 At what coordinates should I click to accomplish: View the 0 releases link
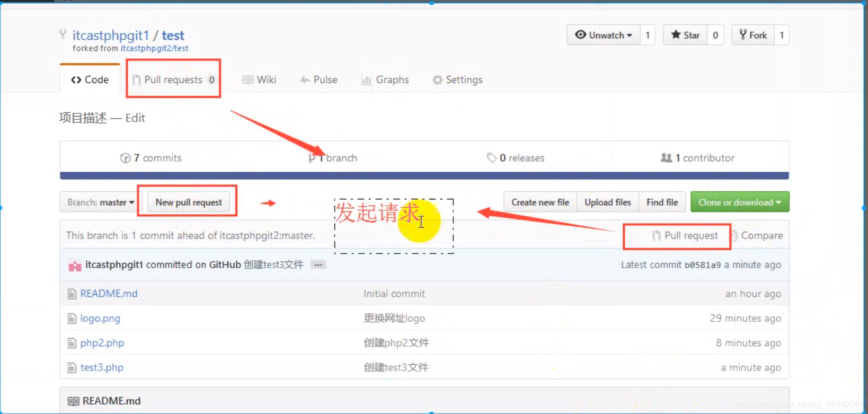516,158
